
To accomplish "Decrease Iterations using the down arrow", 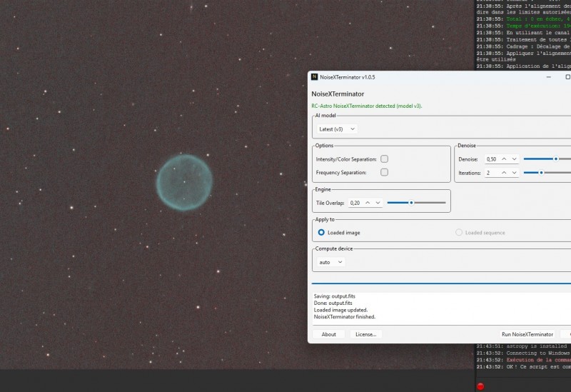I will point(514,173).
